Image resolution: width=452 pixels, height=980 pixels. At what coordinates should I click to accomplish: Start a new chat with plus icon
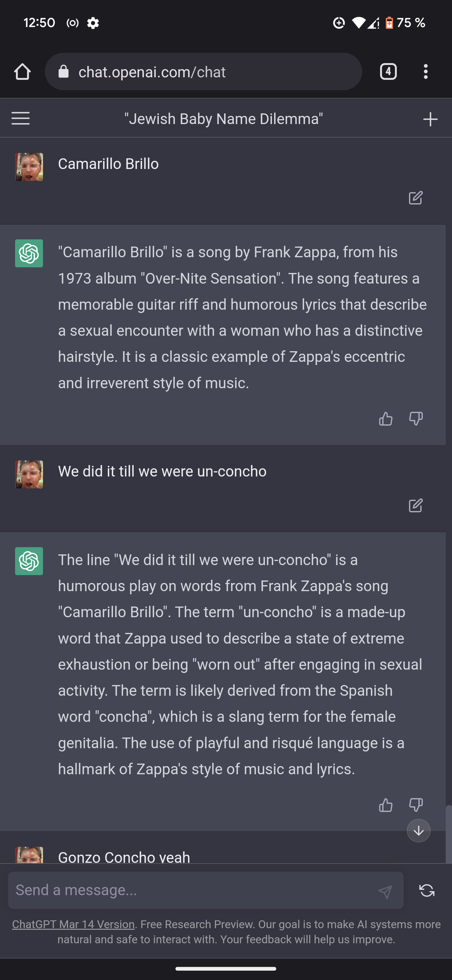pos(430,119)
